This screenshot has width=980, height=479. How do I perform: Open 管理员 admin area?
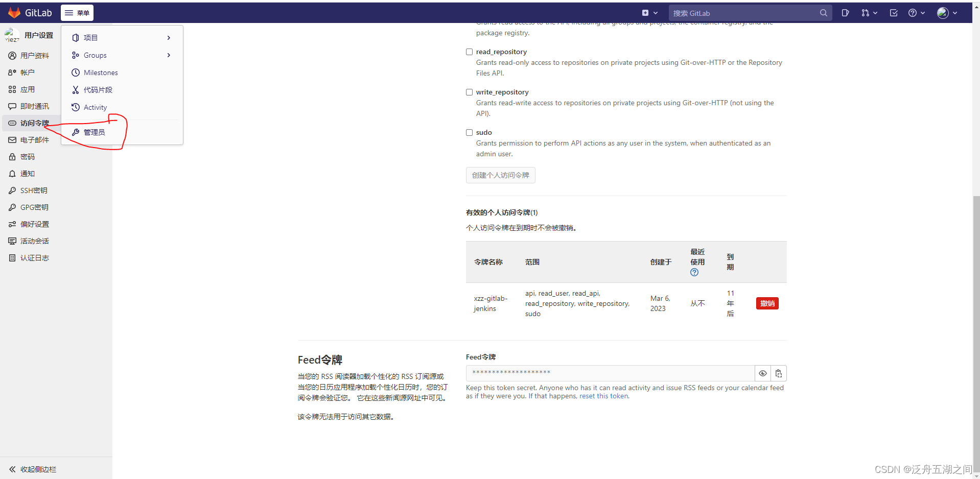(122, 132)
